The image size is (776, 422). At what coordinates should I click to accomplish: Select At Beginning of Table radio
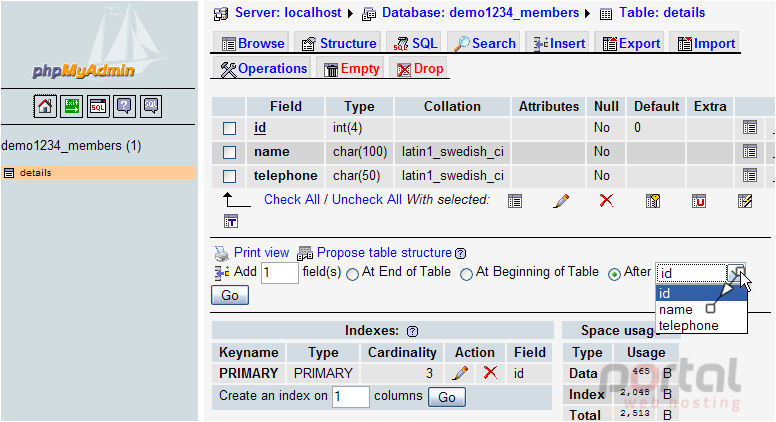pyautogui.click(x=466, y=274)
